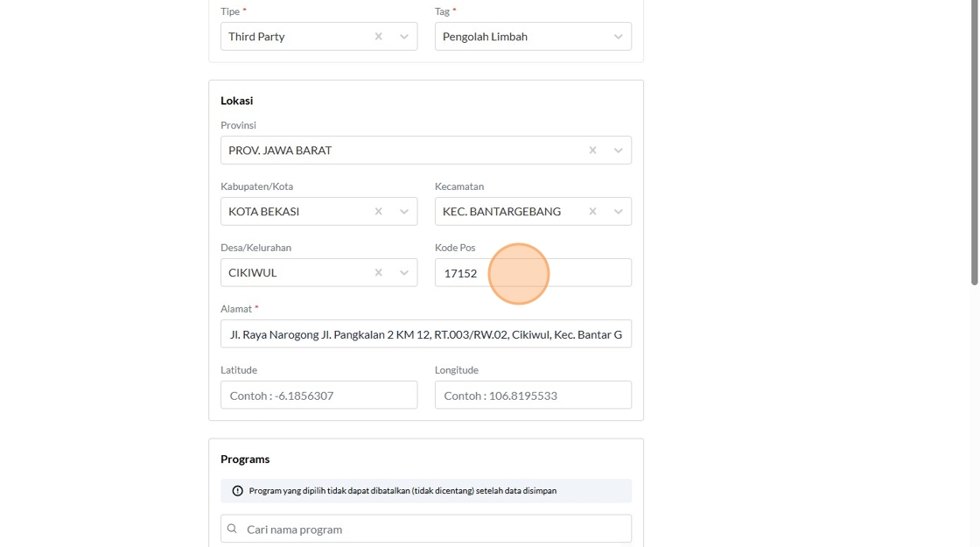Clear the Desa/Kelurahan CIKIWUL selection

pos(378,273)
